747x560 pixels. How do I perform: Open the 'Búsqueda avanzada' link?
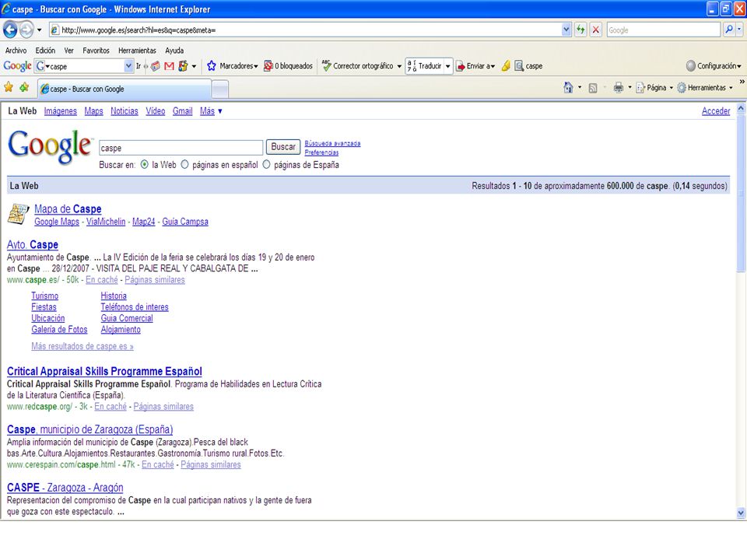[x=332, y=143]
